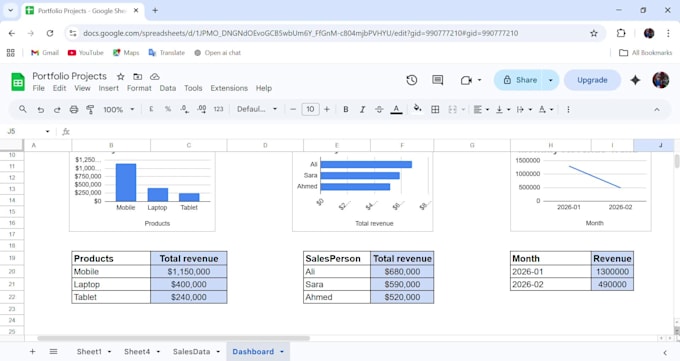
Task: Open the View menu
Action: click(82, 88)
